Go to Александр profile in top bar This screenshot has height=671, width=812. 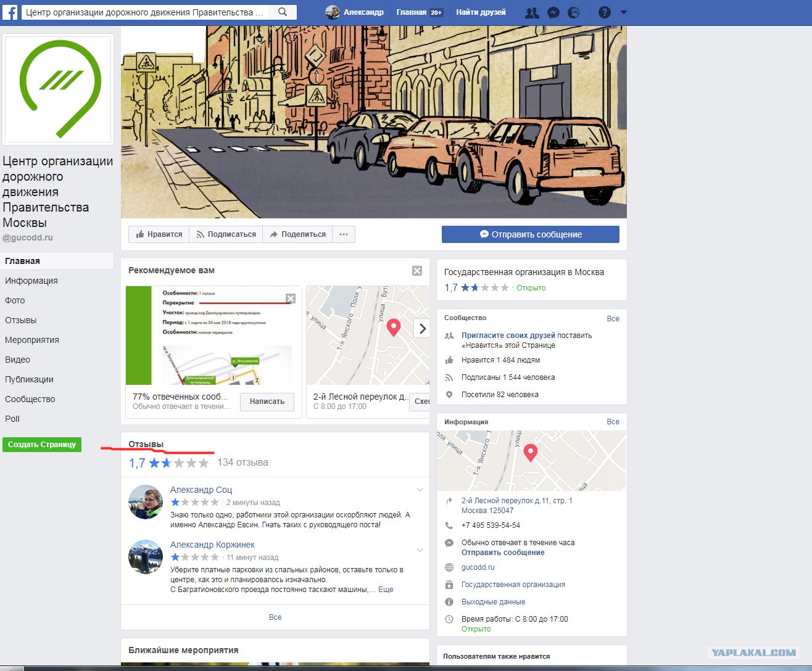click(x=355, y=12)
